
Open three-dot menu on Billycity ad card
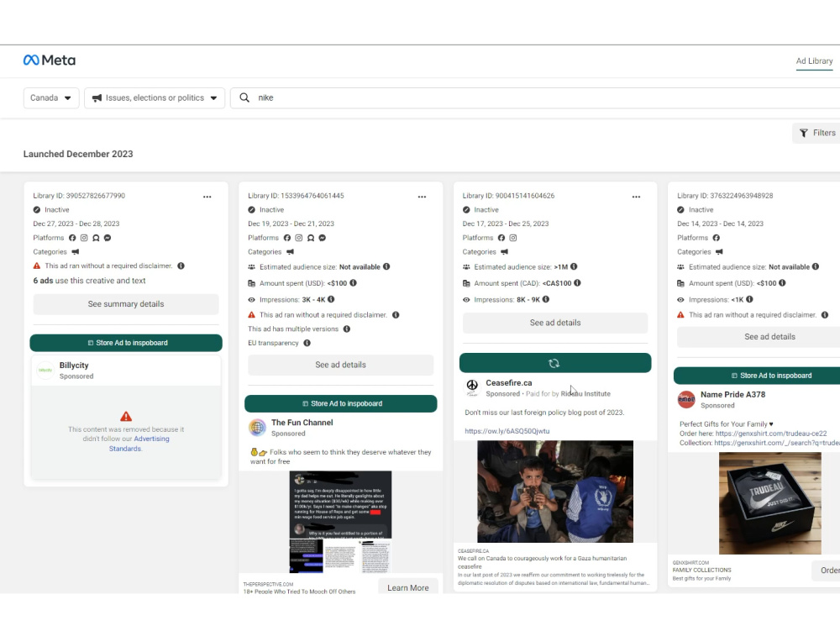pos(207,197)
